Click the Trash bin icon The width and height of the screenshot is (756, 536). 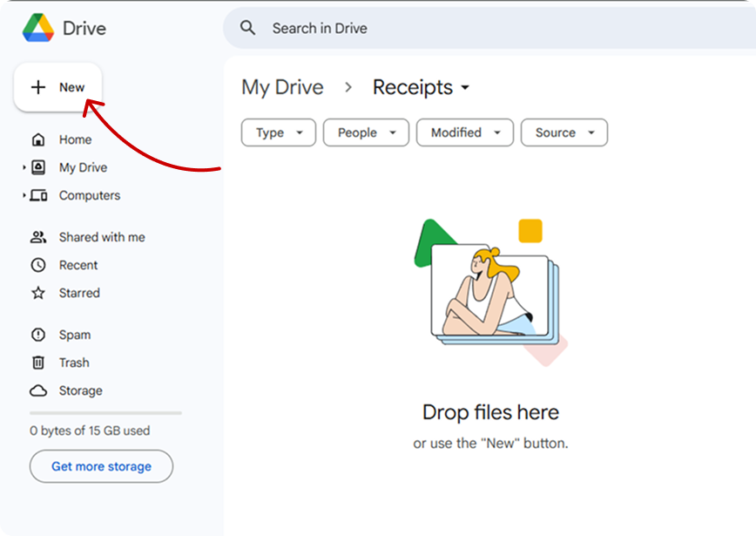click(38, 363)
